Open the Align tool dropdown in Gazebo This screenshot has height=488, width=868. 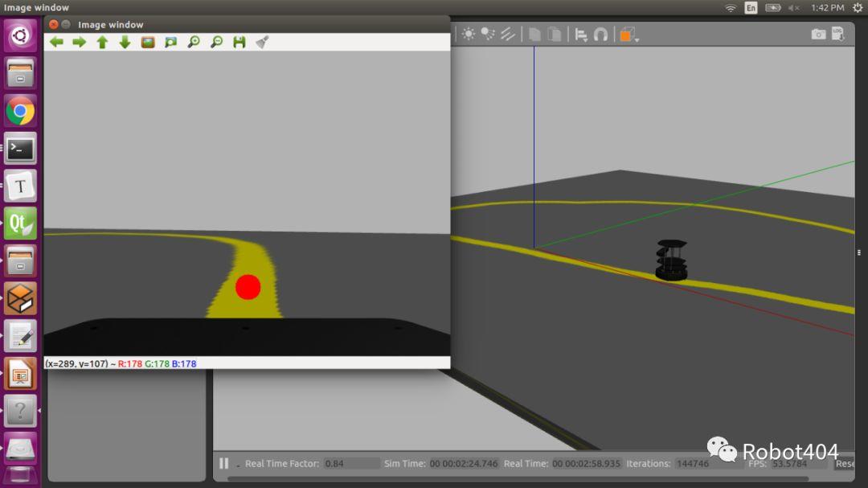coord(581,35)
